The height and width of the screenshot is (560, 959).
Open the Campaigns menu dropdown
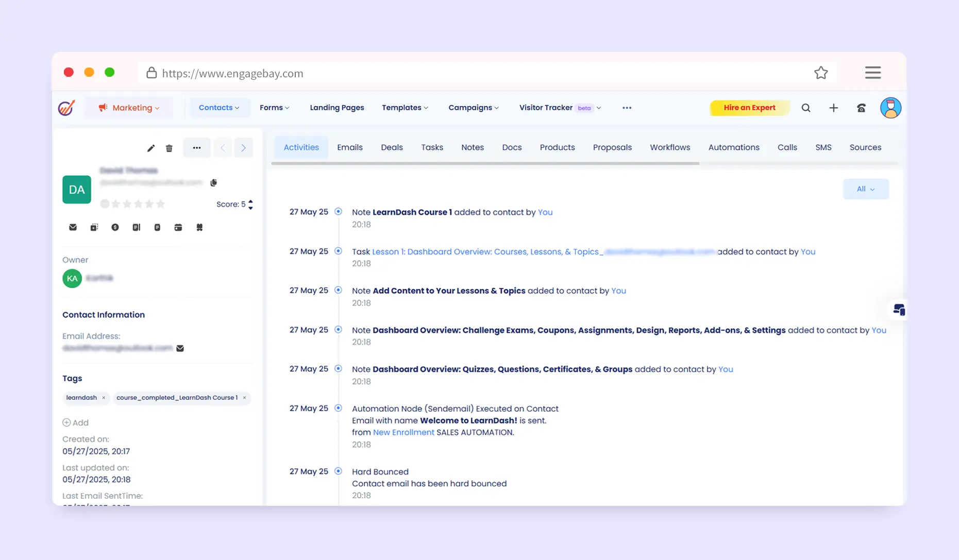point(473,108)
